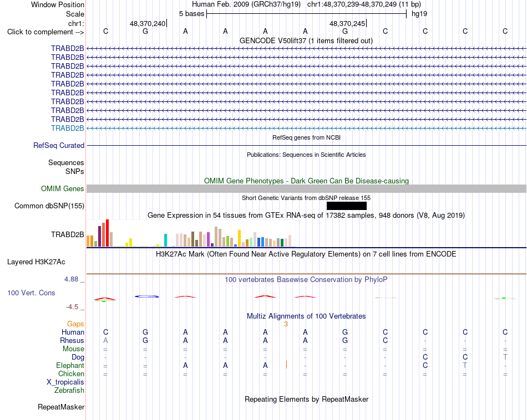Click the 'Sequences' track label
Viewport: 527px width, 420px height.
(66, 162)
